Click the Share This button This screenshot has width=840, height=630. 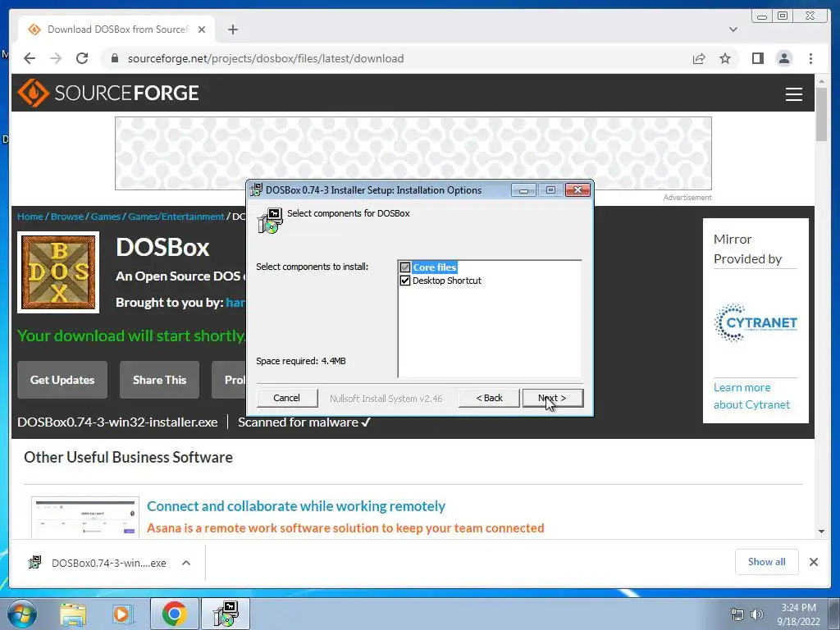pyautogui.click(x=159, y=380)
